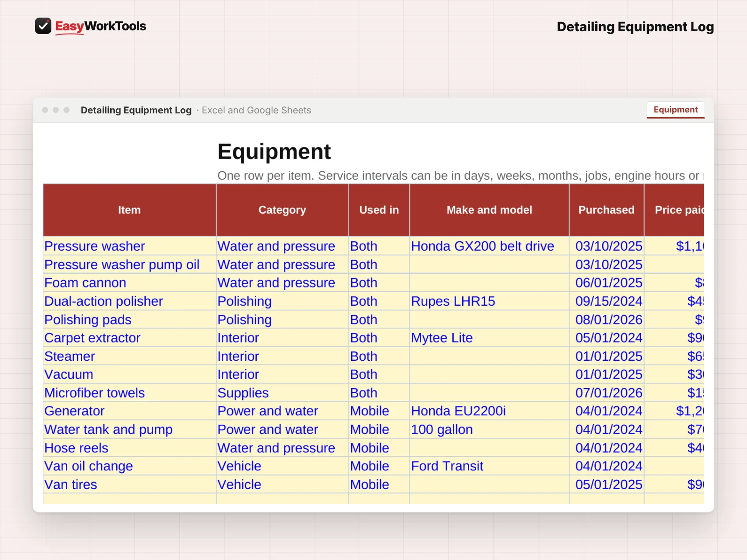Select the Dual-action polisher cell

pyautogui.click(x=129, y=301)
